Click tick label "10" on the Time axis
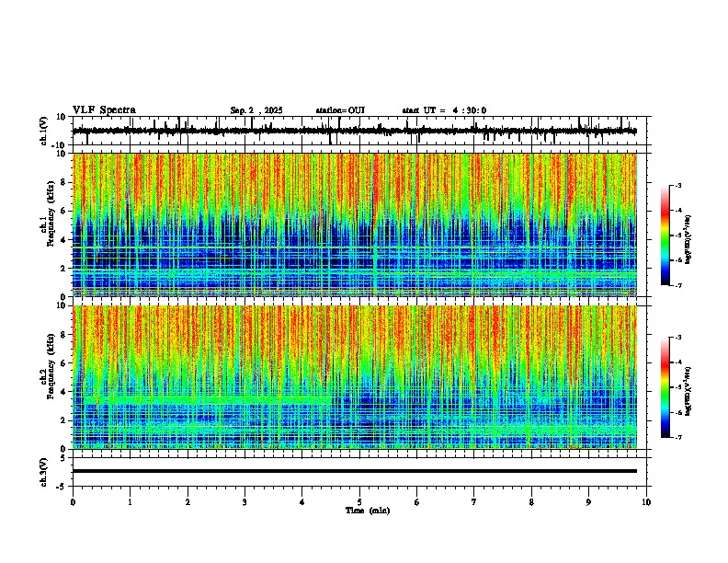Viewport: 728px width, 563px height. click(646, 502)
